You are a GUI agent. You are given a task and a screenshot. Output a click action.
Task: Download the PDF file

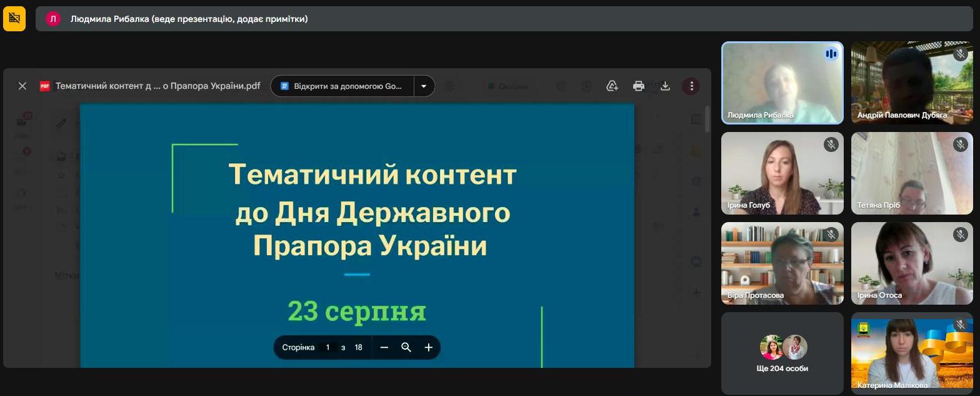point(665,86)
